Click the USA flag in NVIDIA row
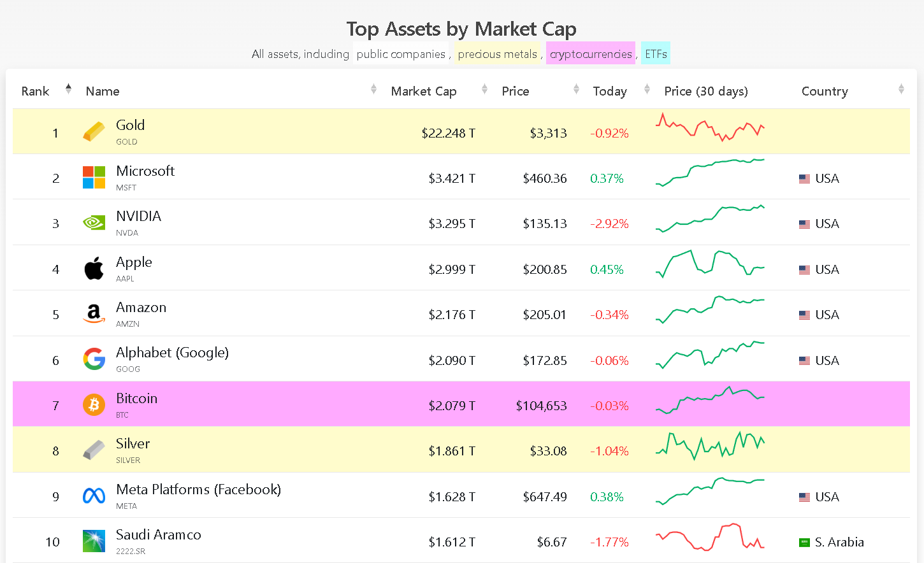The image size is (924, 563). pos(804,224)
